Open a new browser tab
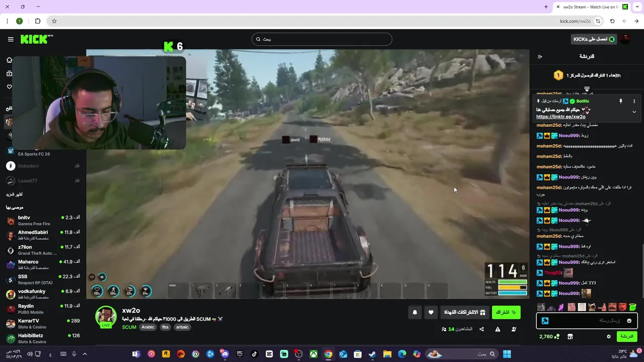Screen dimensions: 644x362 tap(546, 7)
